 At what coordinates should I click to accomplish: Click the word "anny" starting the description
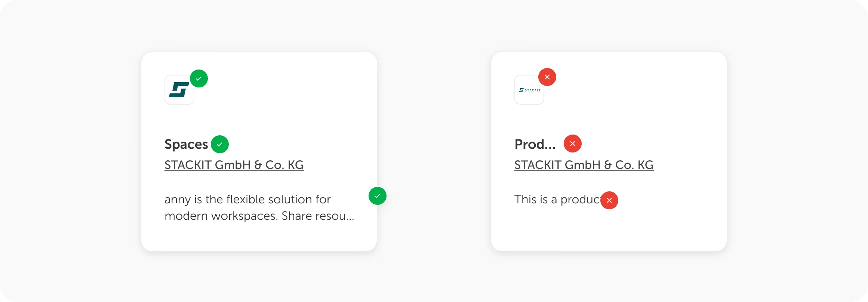pos(178,200)
